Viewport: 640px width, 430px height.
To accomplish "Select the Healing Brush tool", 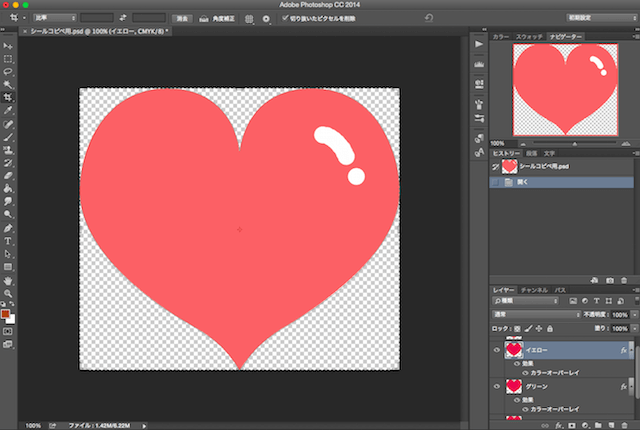I will pos(8,124).
